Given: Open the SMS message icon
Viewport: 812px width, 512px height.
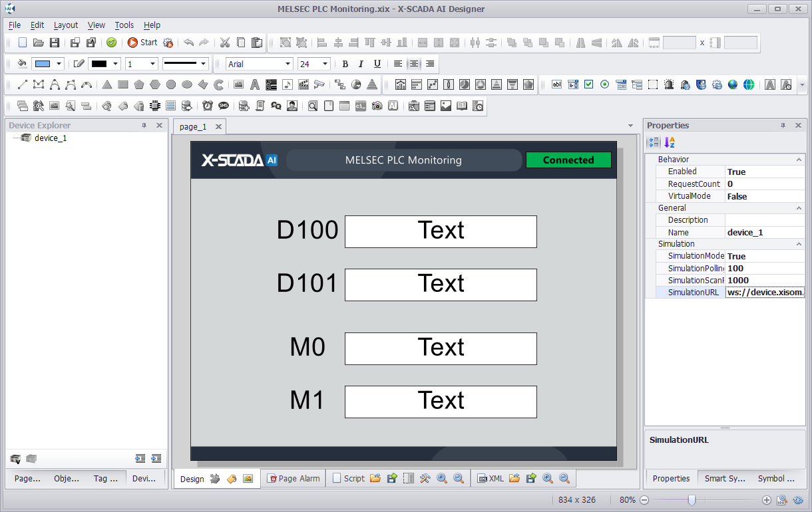Looking at the screenshot, I should coord(224,106).
